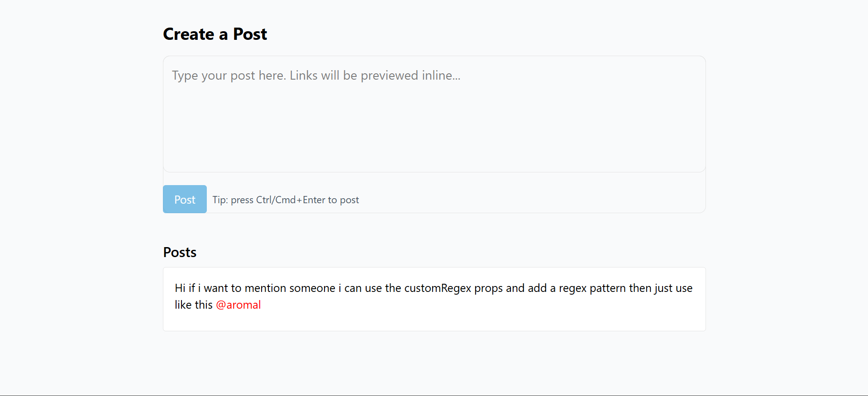Click the blue Post button
This screenshot has height=396, width=868.
click(185, 199)
